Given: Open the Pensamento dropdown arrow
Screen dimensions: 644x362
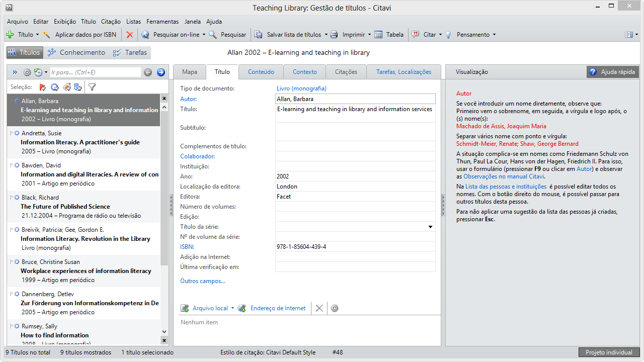Looking at the screenshot, I should [494, 35].
